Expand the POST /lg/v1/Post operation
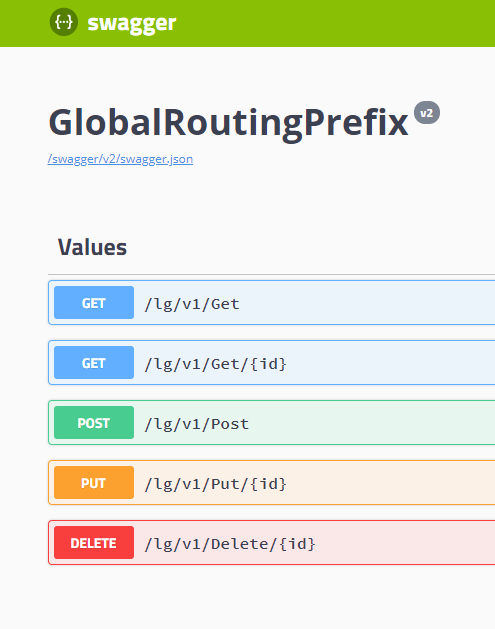The width and height of the screenshot is (495, 629). point(272,422)
